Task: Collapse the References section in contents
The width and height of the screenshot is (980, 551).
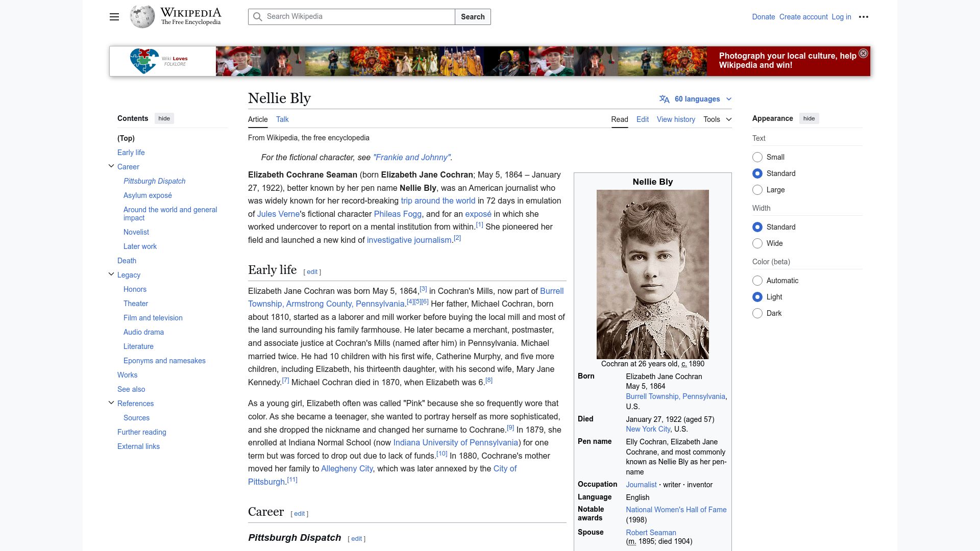Action: tap(111, 403)
